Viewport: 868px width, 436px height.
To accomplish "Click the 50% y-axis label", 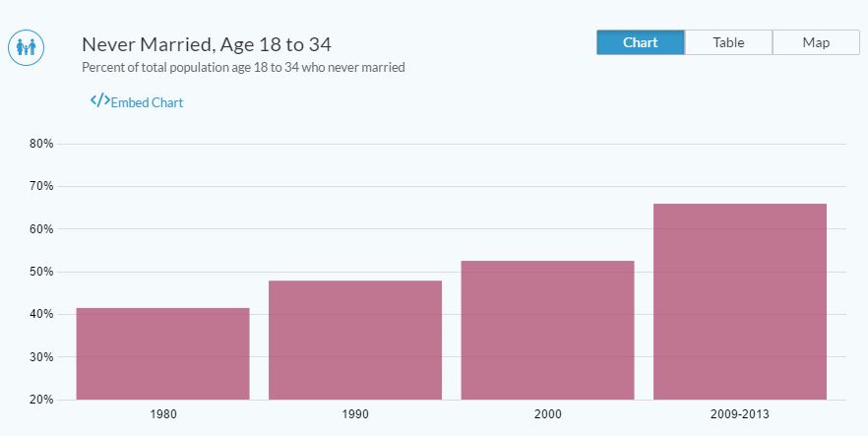I will [x=41, y=272].
